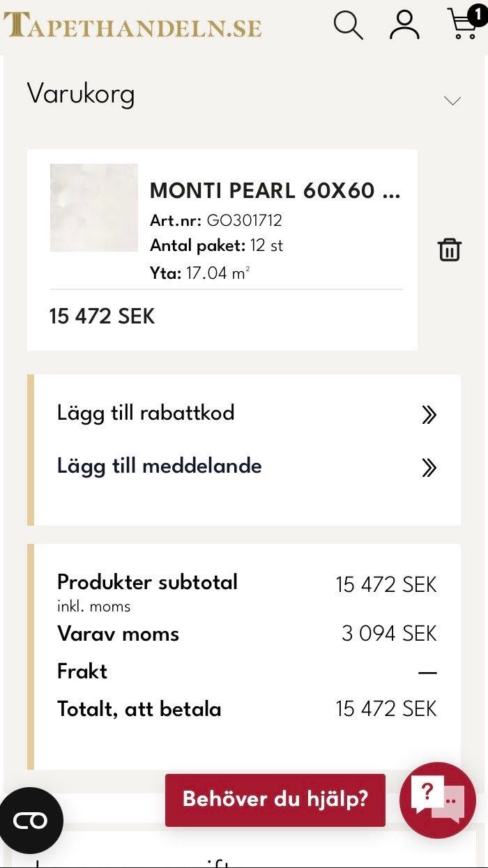Click the Varukorg heading

pos(81,94)
